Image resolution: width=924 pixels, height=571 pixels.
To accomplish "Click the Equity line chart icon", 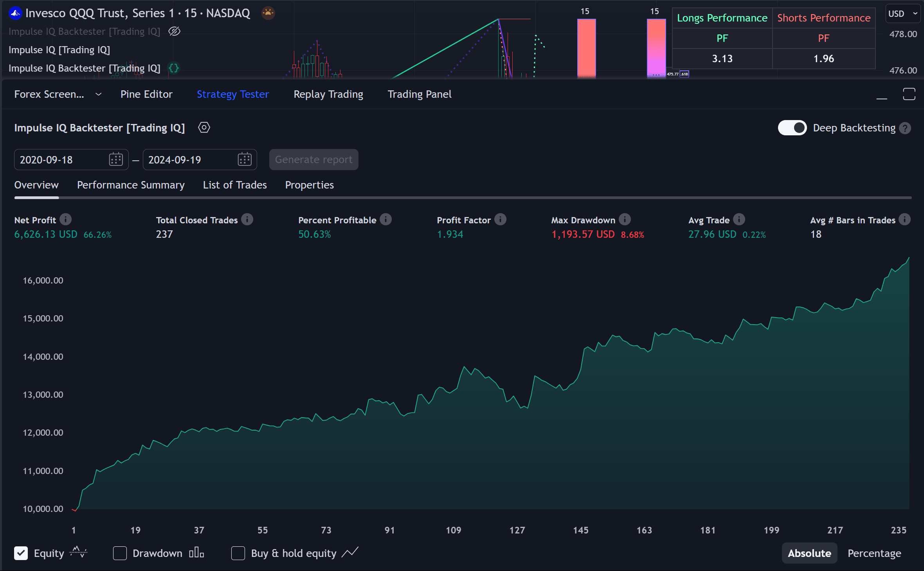I will 78,553.
